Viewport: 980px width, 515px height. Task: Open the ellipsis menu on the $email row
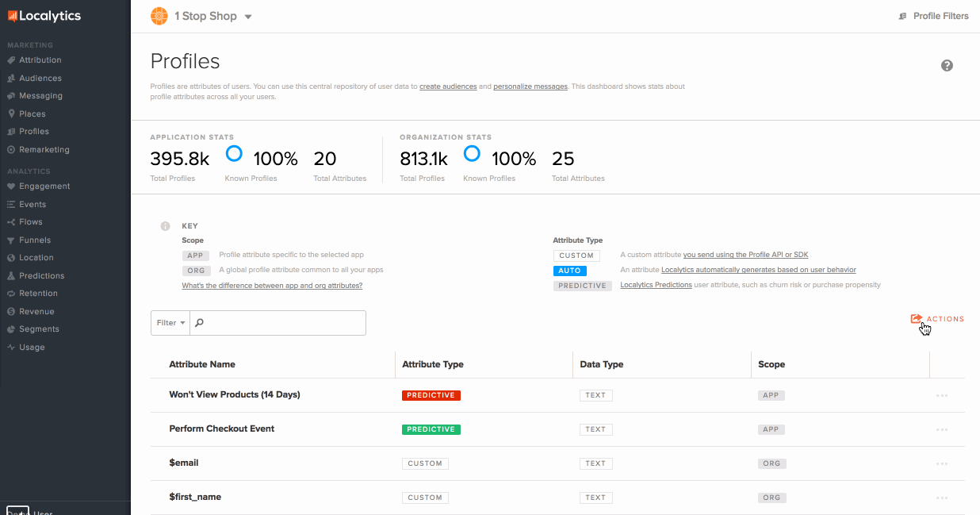coord(941,463)
